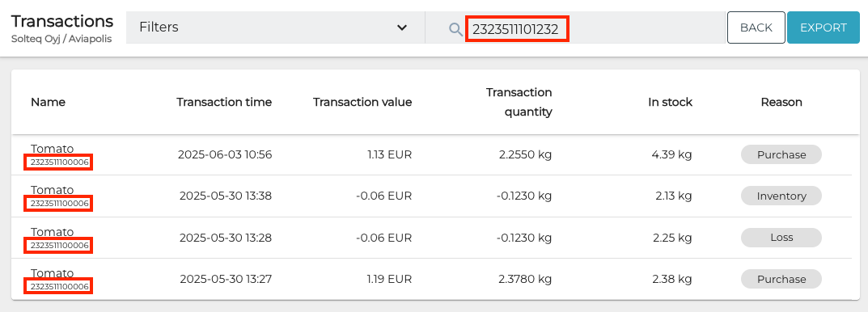Click the Reason column header
The image size is (868, 312).
click(781, 102)
